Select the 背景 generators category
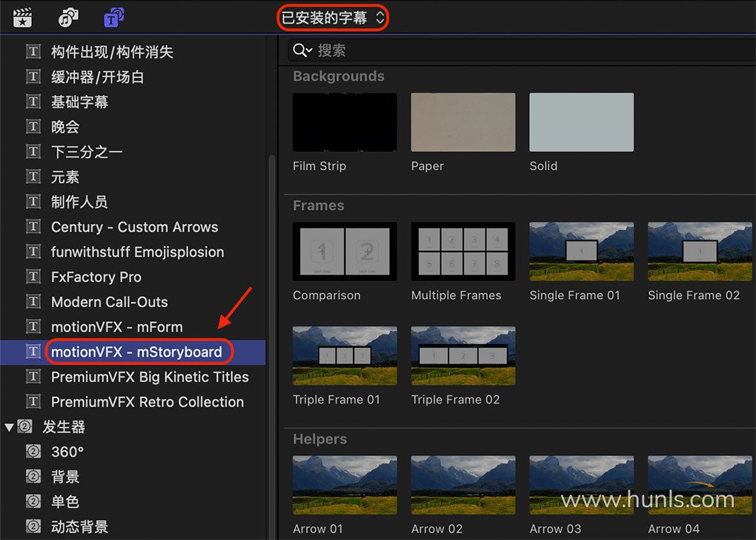Viewport: 756px width, 540px height. [133, 477]
